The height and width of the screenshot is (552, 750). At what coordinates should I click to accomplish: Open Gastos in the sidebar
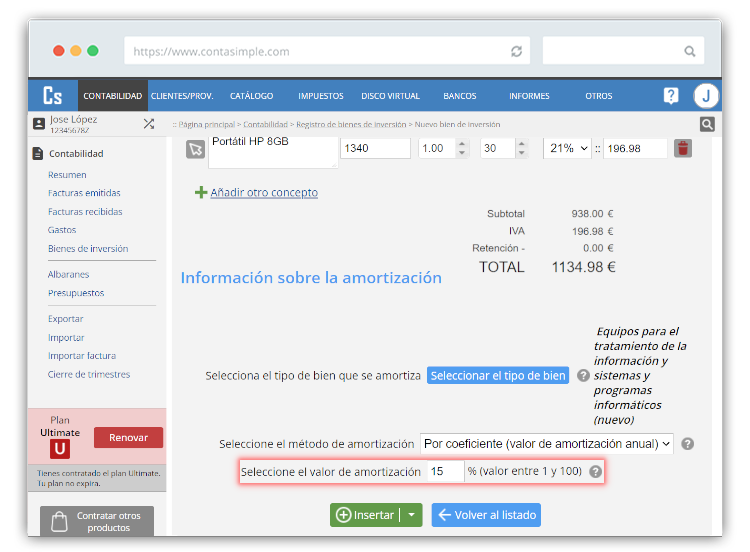[62, 230]
